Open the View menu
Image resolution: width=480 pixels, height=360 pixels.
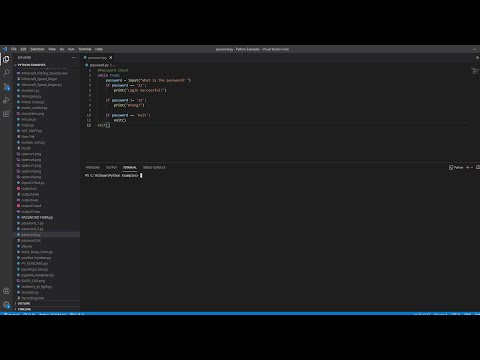pyautogui.click(x=52, y=49)
